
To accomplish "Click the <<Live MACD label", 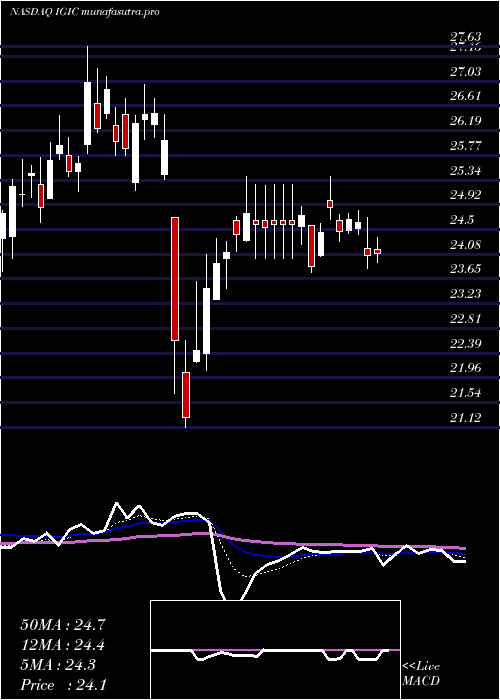I will point(421,674).
